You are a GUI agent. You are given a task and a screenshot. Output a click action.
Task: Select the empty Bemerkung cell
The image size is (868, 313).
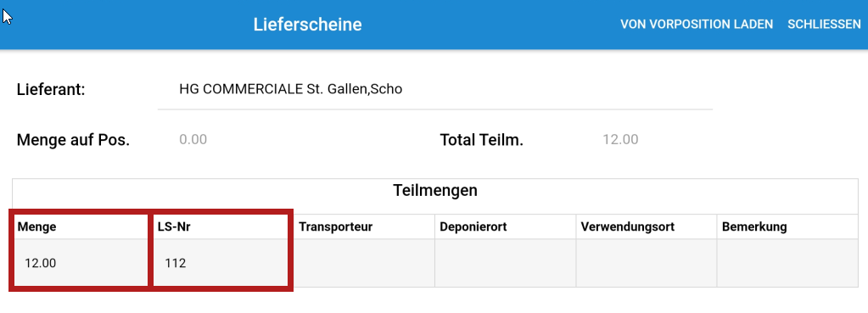(x=787, y=263)
